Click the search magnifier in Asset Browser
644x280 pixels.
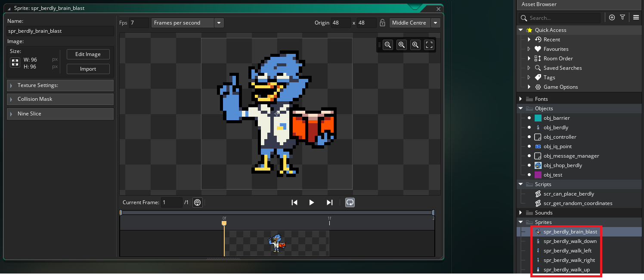523,18
